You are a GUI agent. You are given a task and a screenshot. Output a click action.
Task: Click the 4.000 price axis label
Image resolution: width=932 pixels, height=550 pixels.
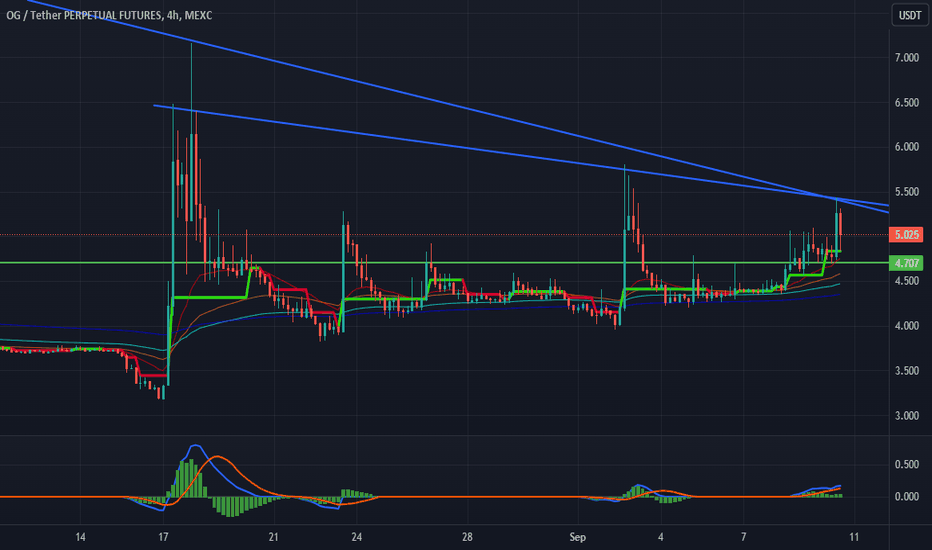pyautogui.click(x=906, y=326)
